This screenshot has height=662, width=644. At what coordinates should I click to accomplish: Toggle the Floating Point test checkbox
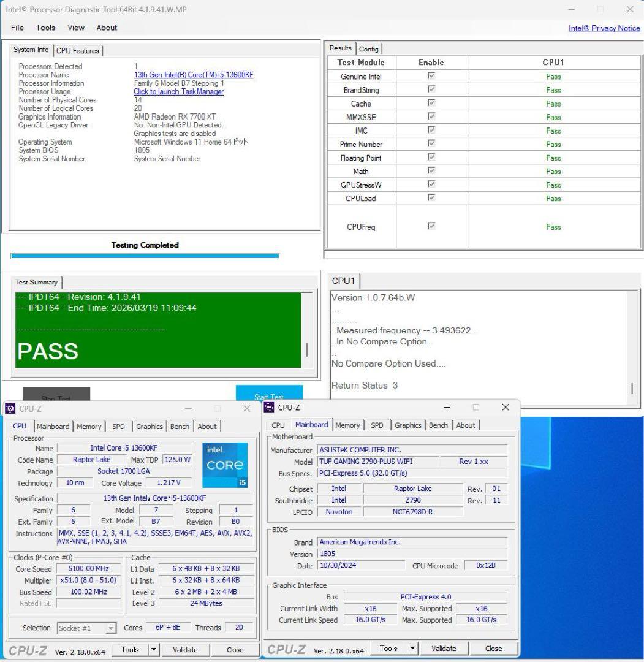tap(431, 157)
